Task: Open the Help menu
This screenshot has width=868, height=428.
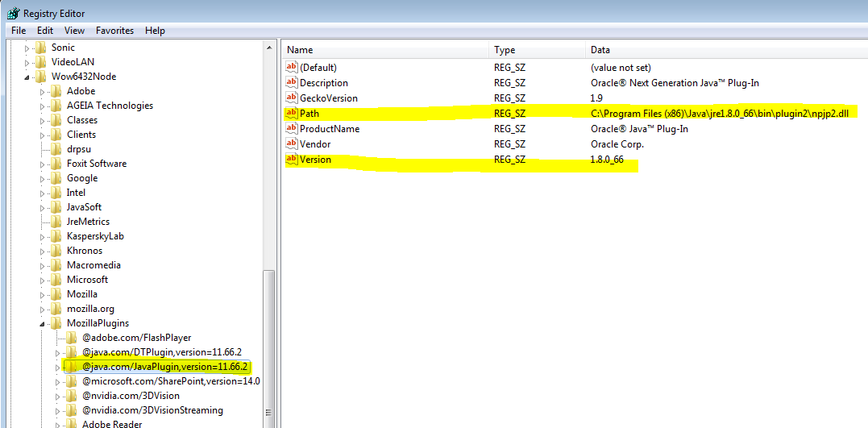Action: tap(155, 31)
